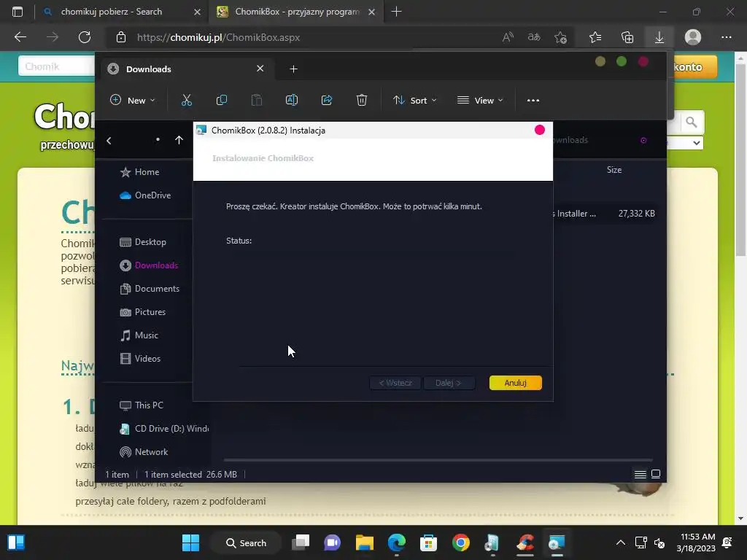Close the ChomikBox installer with pink button
This screenshot has height=560, width=747.
tap(540, 130)
